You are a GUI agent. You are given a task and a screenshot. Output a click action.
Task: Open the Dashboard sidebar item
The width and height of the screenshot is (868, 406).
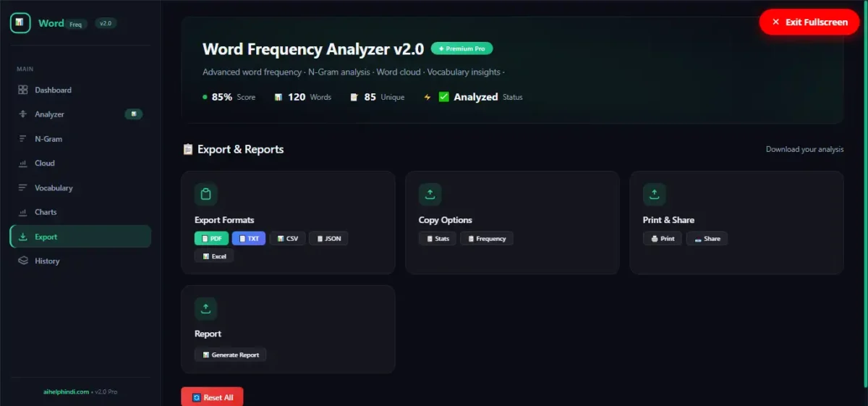coord(80,90)
